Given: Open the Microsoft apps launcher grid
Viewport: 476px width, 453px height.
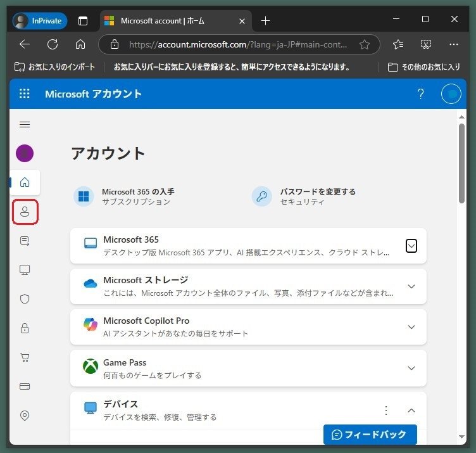Looking at the screenshot, I should [24, 94].
